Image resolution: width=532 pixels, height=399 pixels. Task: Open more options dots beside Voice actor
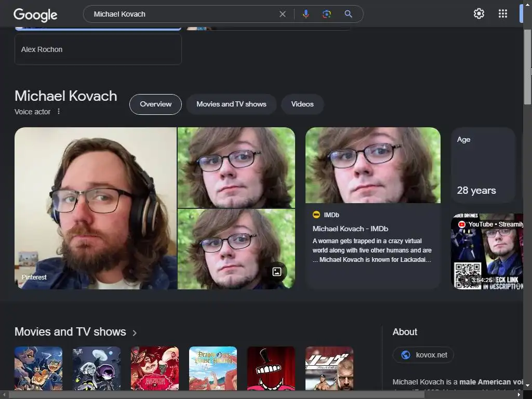point(59,111)
